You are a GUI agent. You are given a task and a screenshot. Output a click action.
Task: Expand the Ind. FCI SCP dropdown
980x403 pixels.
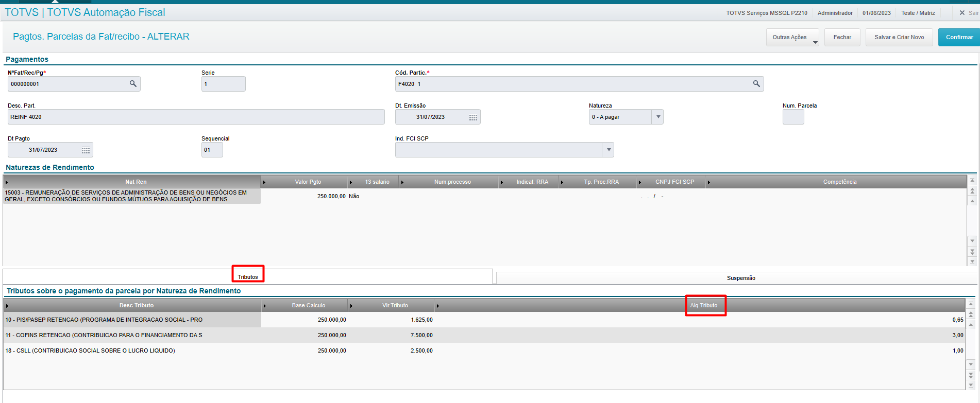609,150
